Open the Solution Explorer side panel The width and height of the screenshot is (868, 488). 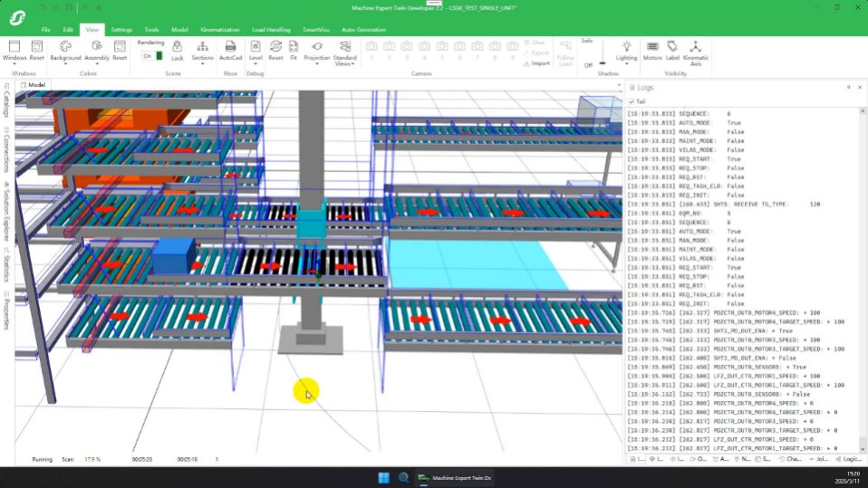click(6, 211)
